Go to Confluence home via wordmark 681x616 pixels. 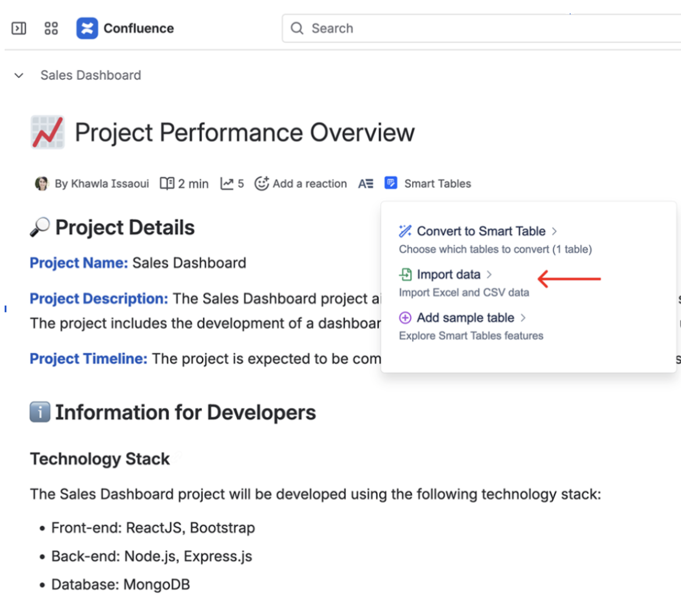click(x=139, y=28)
